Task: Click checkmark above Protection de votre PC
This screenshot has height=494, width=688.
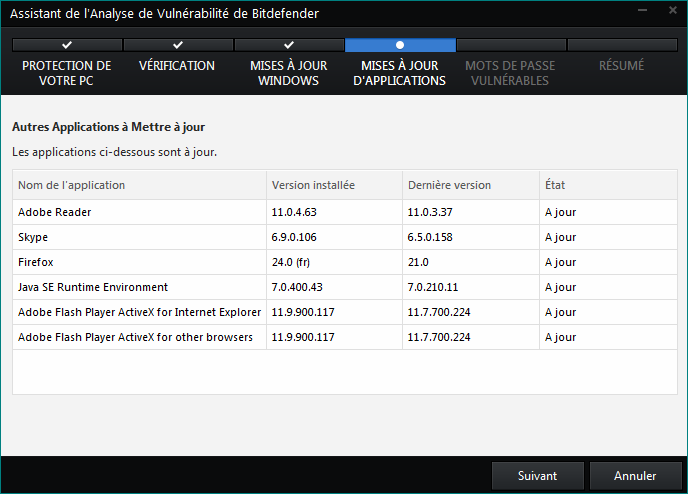Action: pos(67,45)
